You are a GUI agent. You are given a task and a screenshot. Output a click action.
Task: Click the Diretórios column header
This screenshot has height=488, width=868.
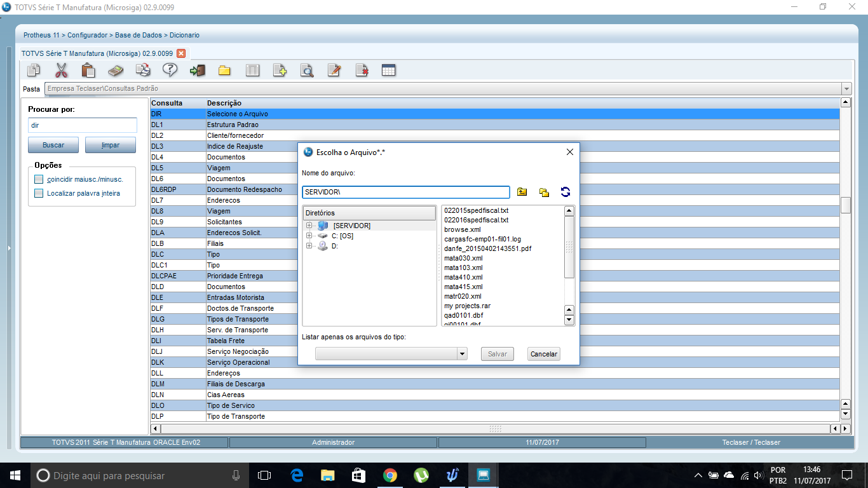pos(369,213)
